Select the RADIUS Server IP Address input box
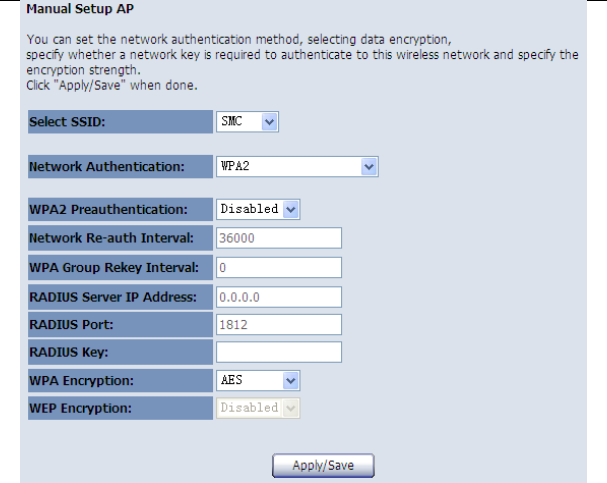607x483 pixels. 279,296
